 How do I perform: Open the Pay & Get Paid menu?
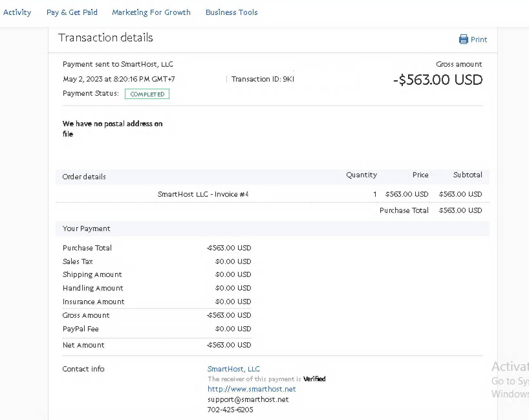click(72, 12)
